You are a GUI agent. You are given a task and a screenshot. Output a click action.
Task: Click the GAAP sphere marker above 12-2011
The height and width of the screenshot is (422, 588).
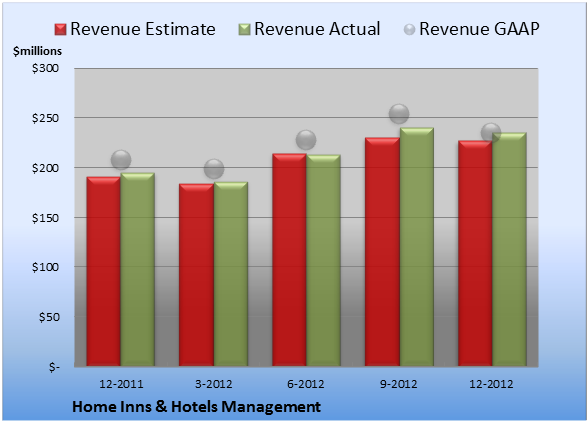(x=121, y=160)
